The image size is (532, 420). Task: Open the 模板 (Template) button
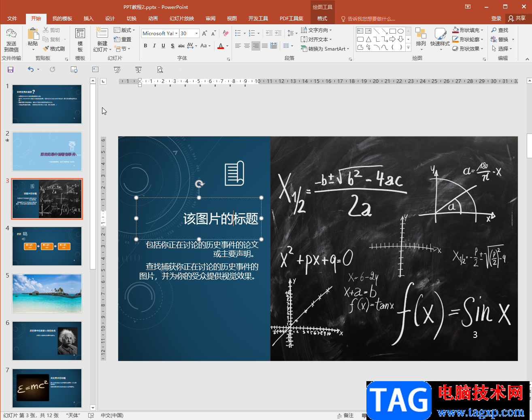80,40
